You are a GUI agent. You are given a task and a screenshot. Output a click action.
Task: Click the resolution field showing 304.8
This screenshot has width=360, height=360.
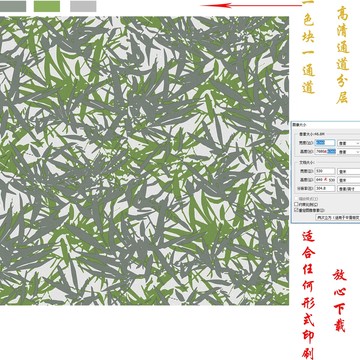pos(325,188)
